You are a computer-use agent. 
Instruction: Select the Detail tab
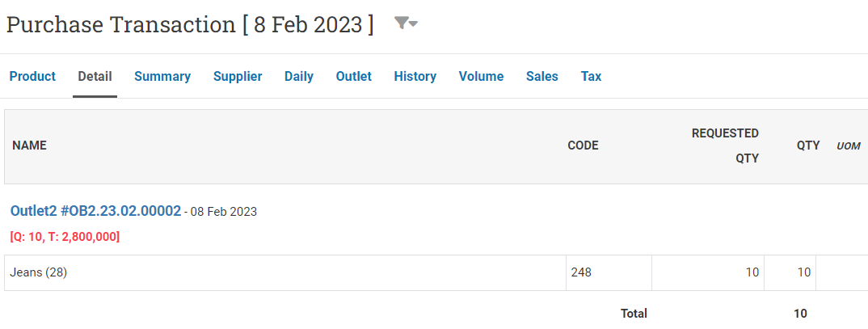coord(95,77)
